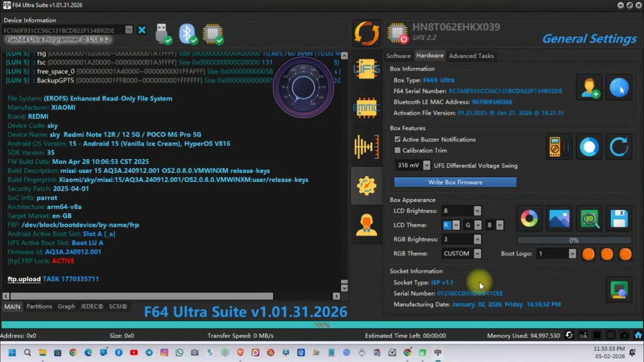644x362 pixels.
Task: Open the LCD Theme G dropdown
Action: [478, 225]
